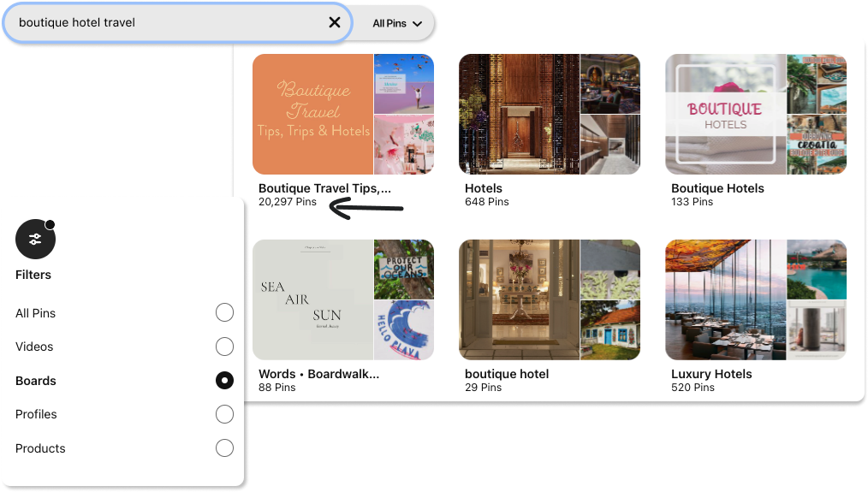
Task: Open the Luxury Hotels board cover
Action: 756,300
